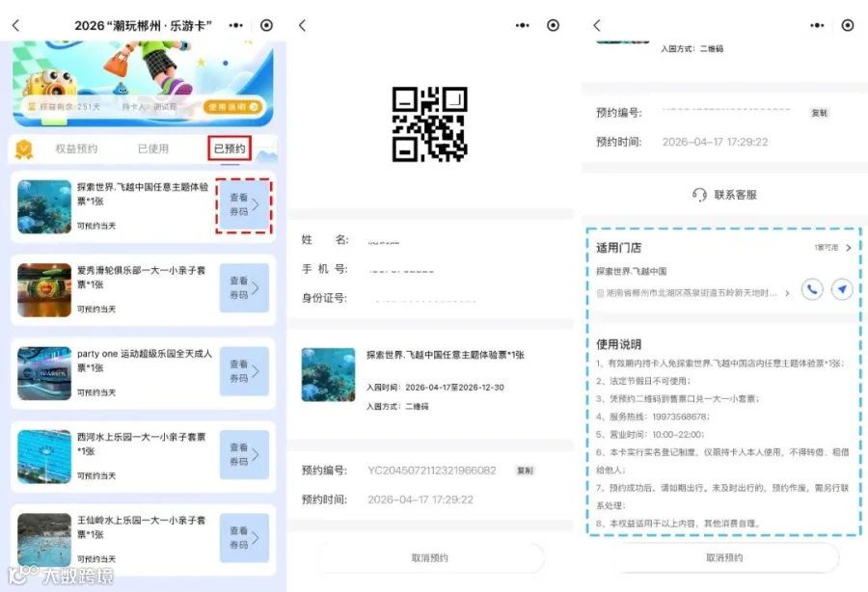Open 探索世界.飞越中国 thumbnail in reserved list
The width and height of the screenshot is (868, 592).
[x=44, y=207]
